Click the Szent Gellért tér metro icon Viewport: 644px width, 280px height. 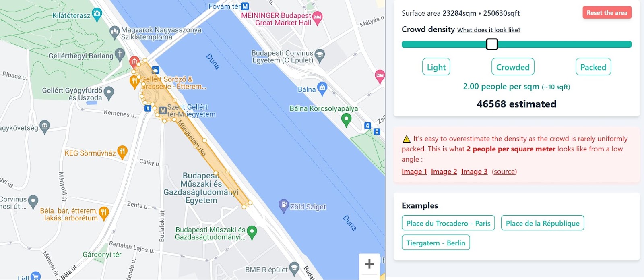163,110
